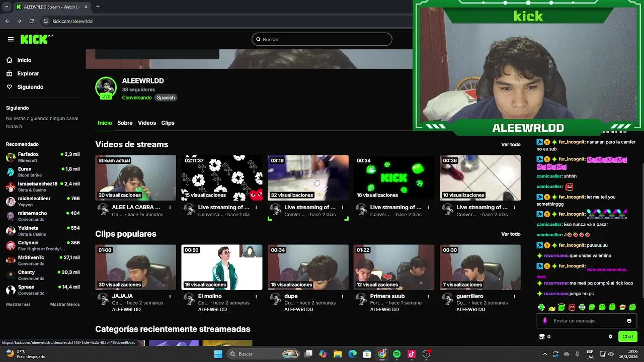The height and width of the screenshot is (362, 644).
Task: Click the emoji picker smiley in the chat input
Action: coord(629,321)
